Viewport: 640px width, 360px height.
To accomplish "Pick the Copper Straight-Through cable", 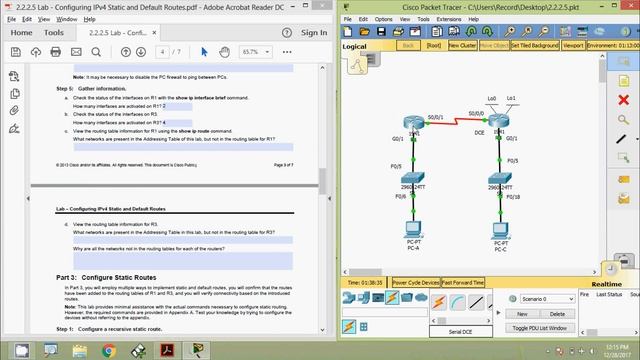I will (476, 302).
